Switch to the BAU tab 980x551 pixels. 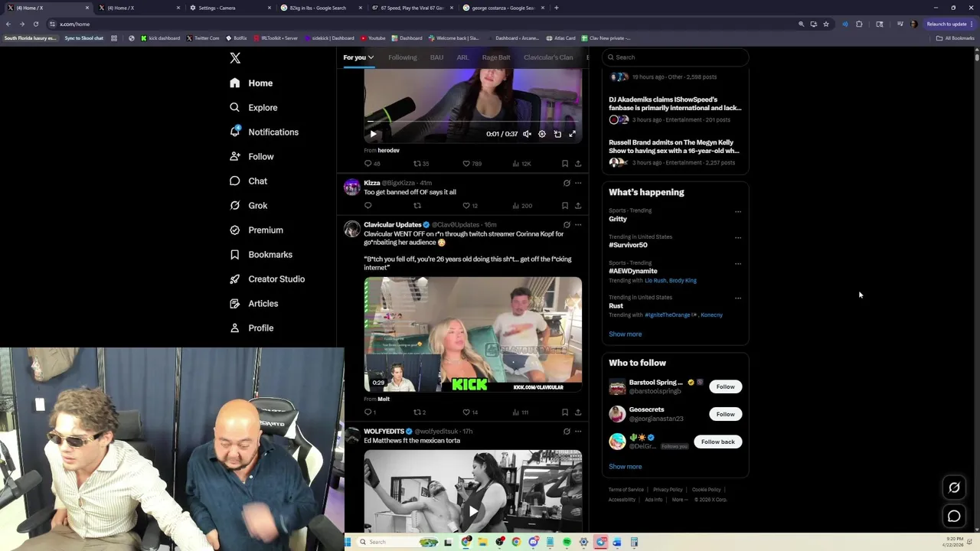point(436,57)
